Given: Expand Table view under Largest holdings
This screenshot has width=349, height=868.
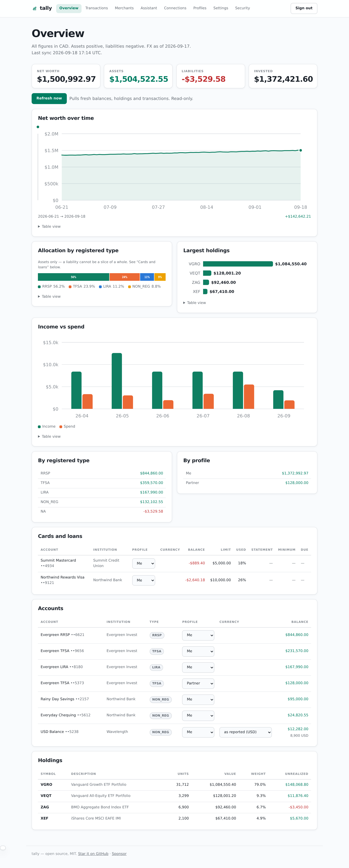Looking at the screenshot, I should [195, 303].
